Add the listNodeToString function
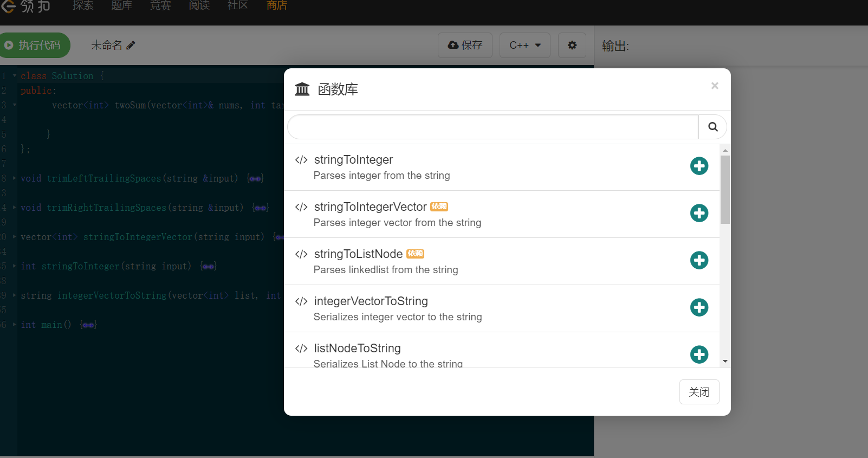This screenshot has width=868, height=458. [x=699, y=354]
